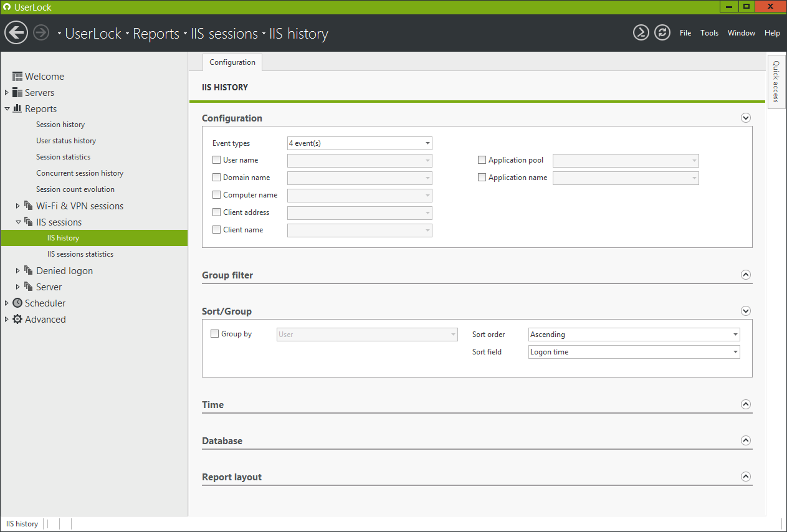
Task: Expand the Wi-Fi & VPN sessions node arrow
Action: (x=18, y=206)
